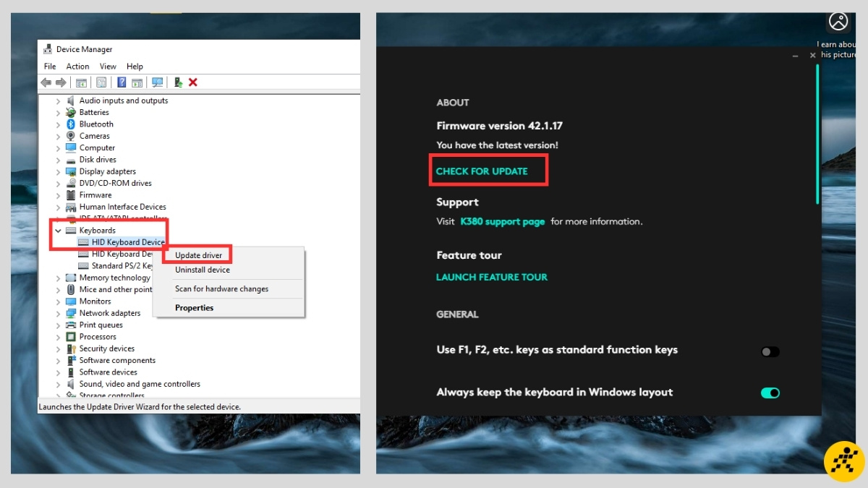Disable Always keep keyboard in Windows layout
This screenshot has width=868, height=488.
coord(770,393)
